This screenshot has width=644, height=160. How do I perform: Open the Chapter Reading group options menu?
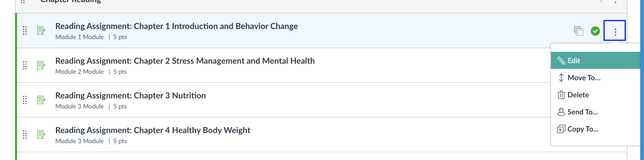tap(616, 1)
